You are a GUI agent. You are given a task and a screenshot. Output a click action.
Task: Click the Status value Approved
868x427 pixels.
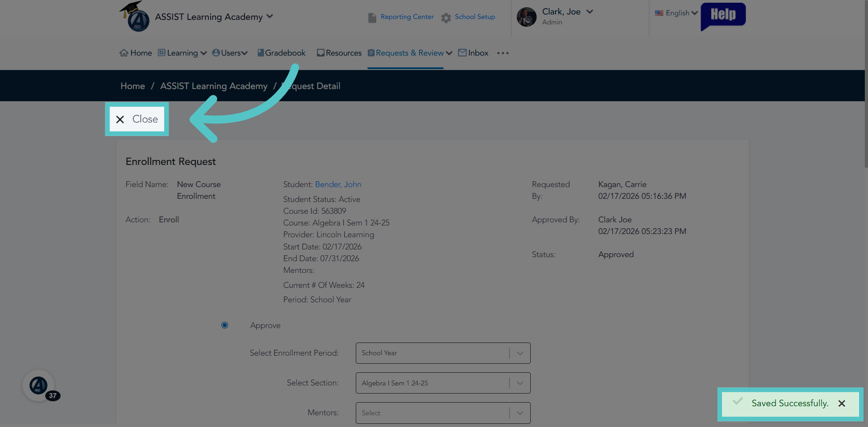616,254
